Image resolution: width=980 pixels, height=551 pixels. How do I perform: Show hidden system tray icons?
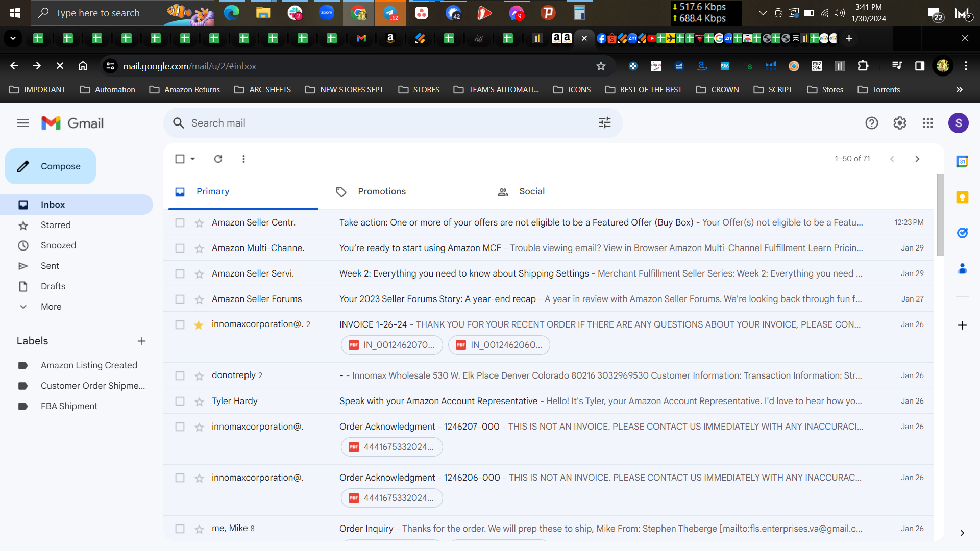click(x=763, y=13)
